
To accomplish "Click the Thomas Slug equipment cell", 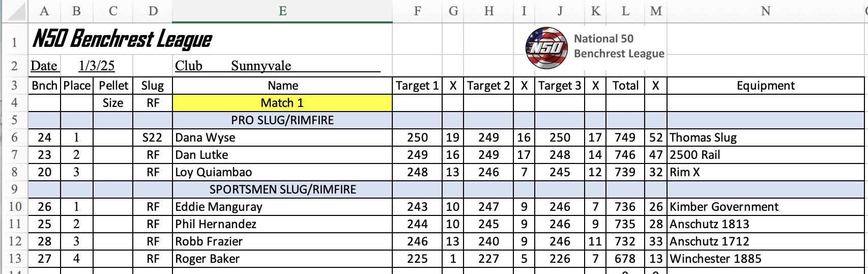I will click(765, 138).
